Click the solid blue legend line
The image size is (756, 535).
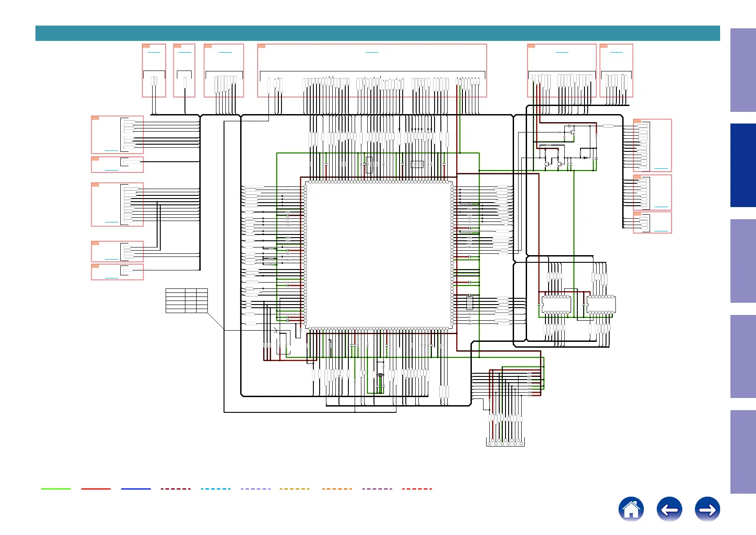tap(136, 489)
